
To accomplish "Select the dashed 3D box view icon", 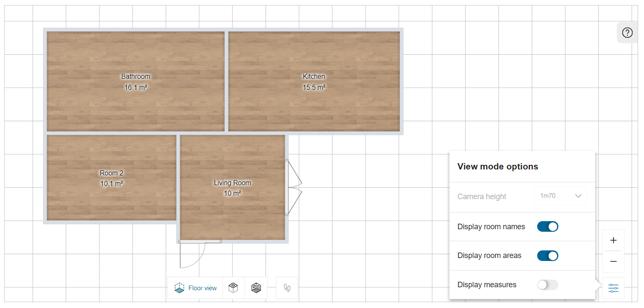I will (x=234, y=288).
